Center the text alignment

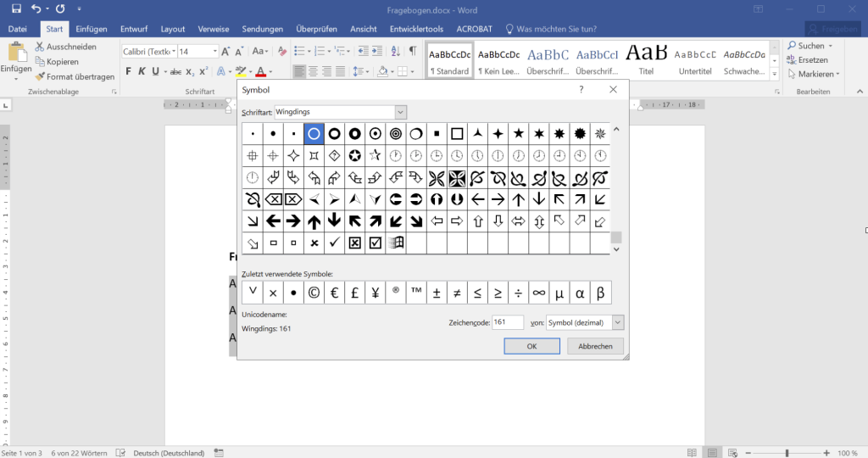tap(314, 71)
